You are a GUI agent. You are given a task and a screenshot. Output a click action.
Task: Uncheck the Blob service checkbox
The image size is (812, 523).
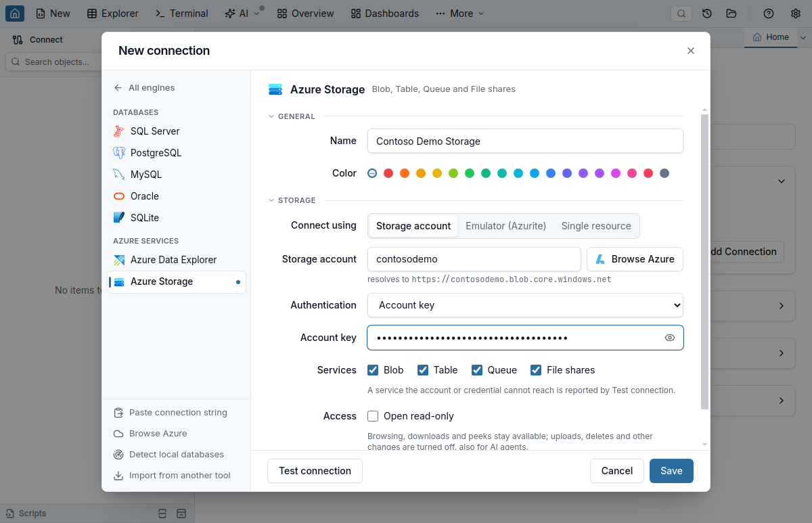point(373,370)
